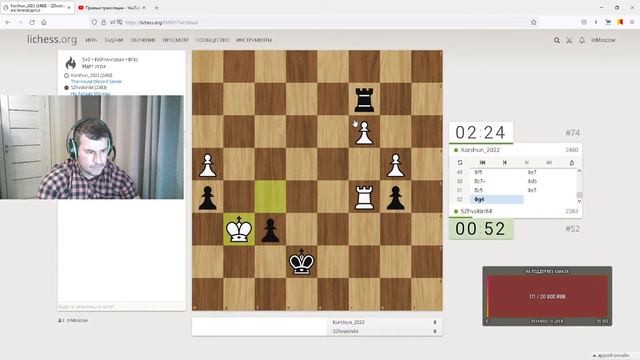Flip the board with the flip icon
This screenshot has height=360, width=640.
(x=460, y=162)
